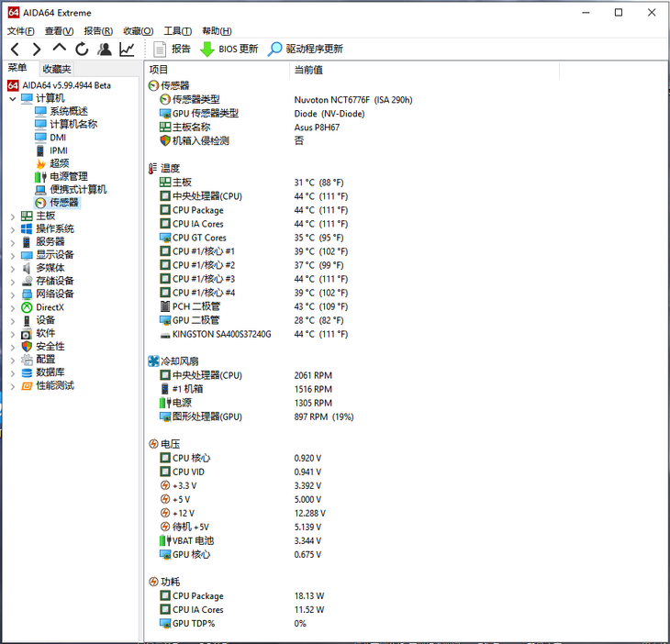Open the 帮助(H) menu
The width and height of the screenshot is (670, 644).
coord(217,31)
